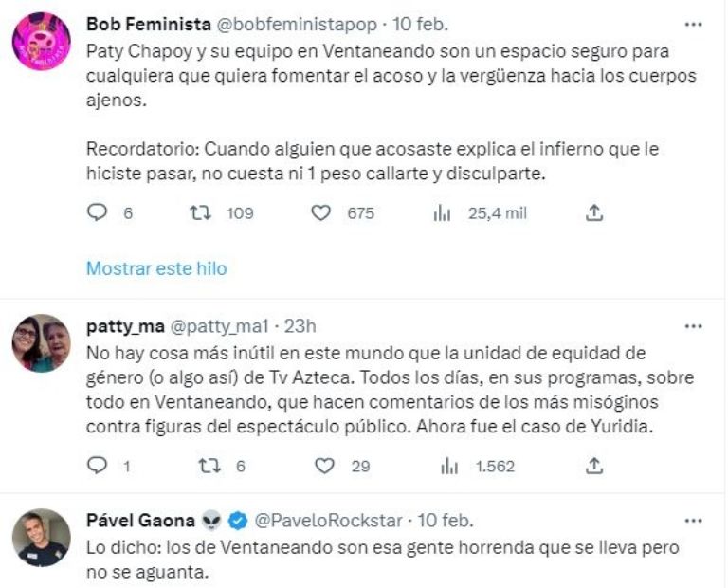728x588 pixels.
Task: Open Bob Feminista's profile picture
Action: 42,42
